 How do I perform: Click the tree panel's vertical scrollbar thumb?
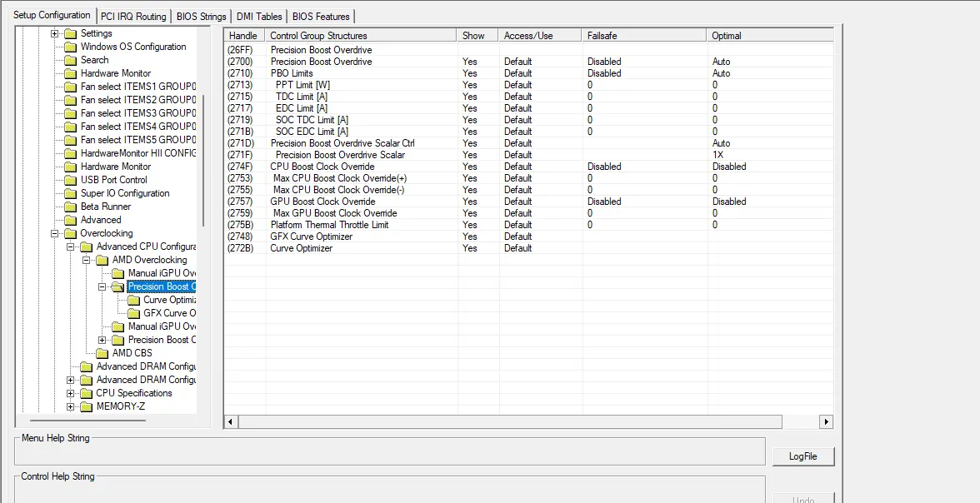[203, 161]
